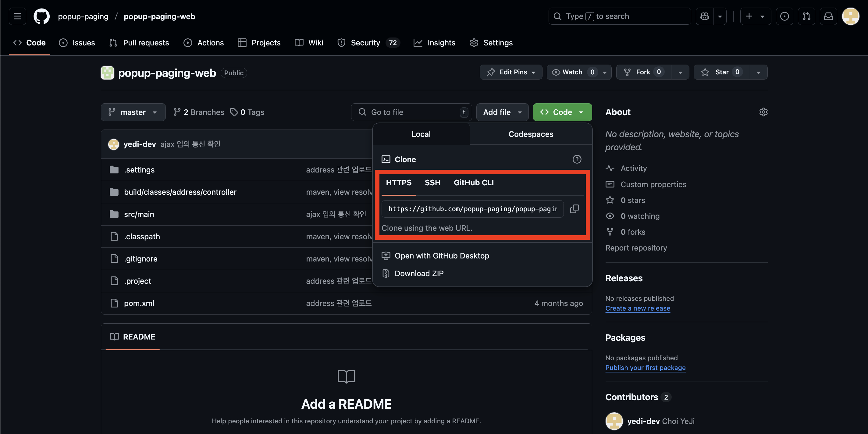Open the Actions repository tab

point(204,43)
